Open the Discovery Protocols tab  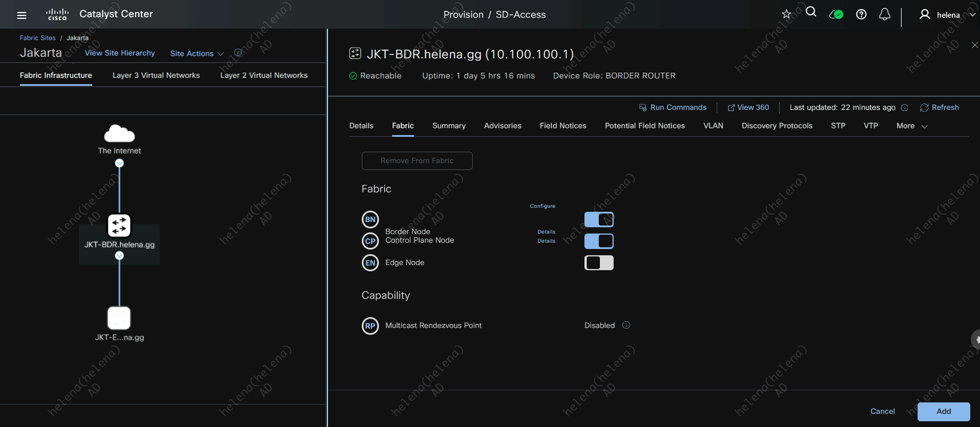[x=777, y=126]
